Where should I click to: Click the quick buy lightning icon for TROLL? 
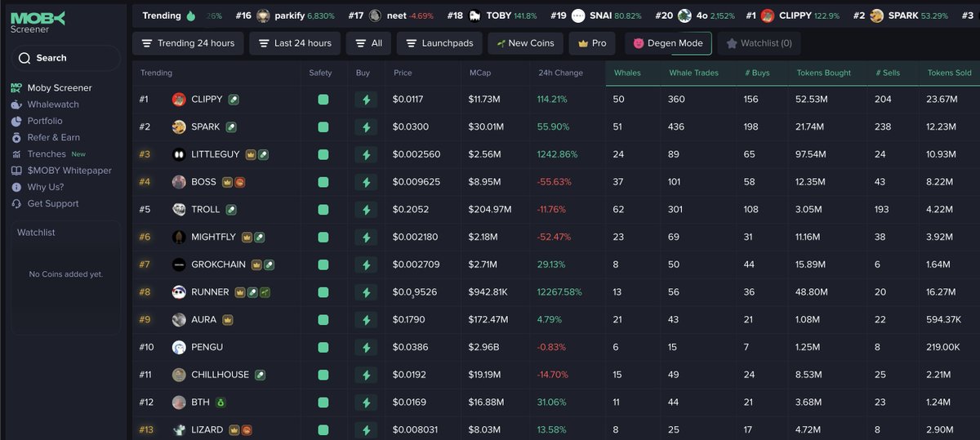(x=366, y=210)
